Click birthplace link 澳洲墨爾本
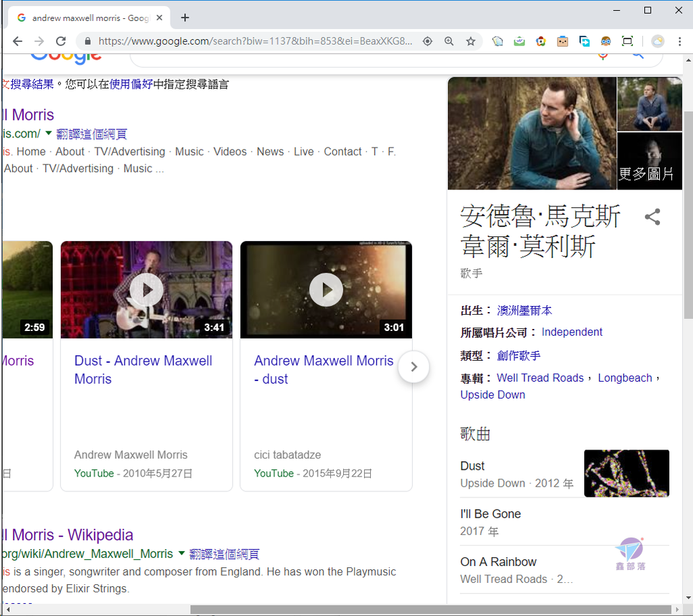693x616 pixels. [524, 311]
